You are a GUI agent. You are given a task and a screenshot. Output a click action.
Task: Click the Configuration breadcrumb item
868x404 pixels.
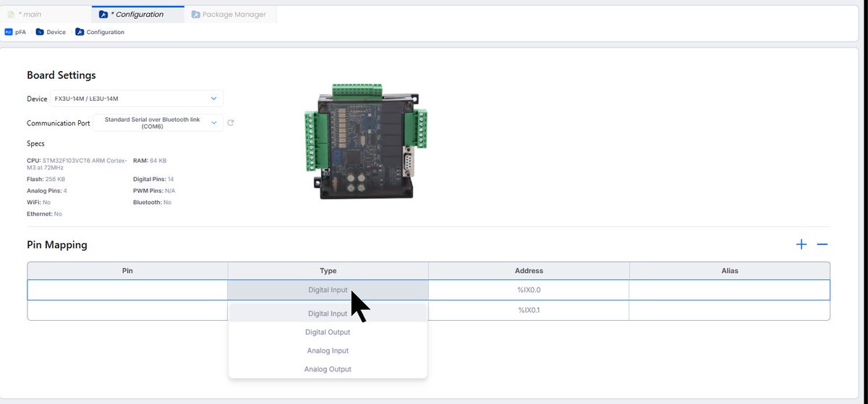pos(100,32)
